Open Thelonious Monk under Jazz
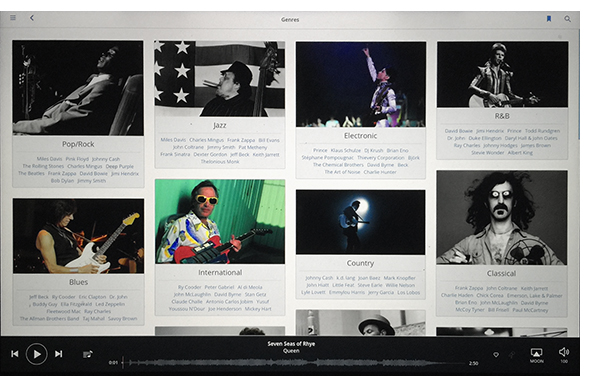 [x=220, y=161]
